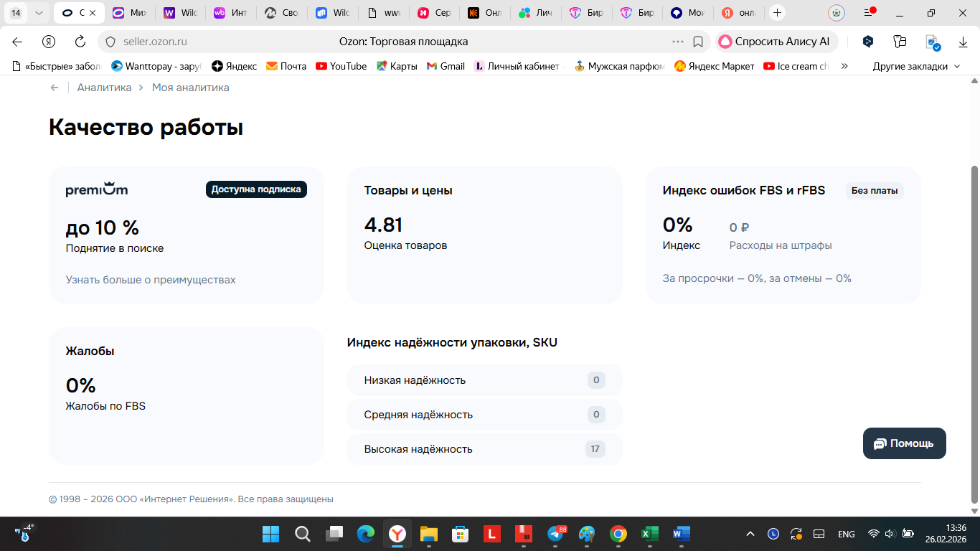Viewport: 980px width, 551px height.
Task: Open the Карты bookmark
Action: [397, 66]
